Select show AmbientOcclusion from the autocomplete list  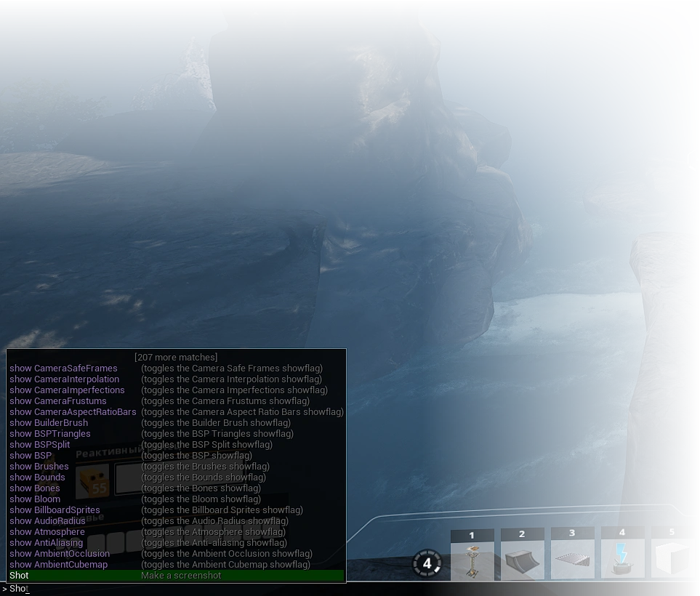(60, 554)
